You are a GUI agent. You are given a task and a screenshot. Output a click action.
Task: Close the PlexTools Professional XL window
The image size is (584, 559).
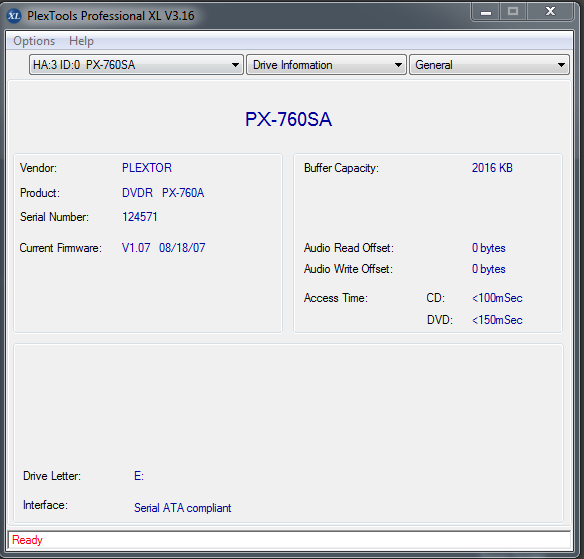pyautogui.click(x=550, y=12)
